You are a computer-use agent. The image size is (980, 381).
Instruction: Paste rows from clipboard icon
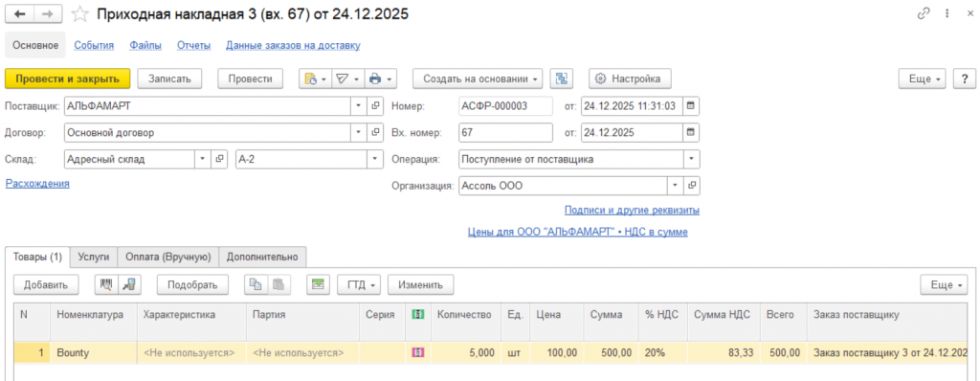(279, 284)
